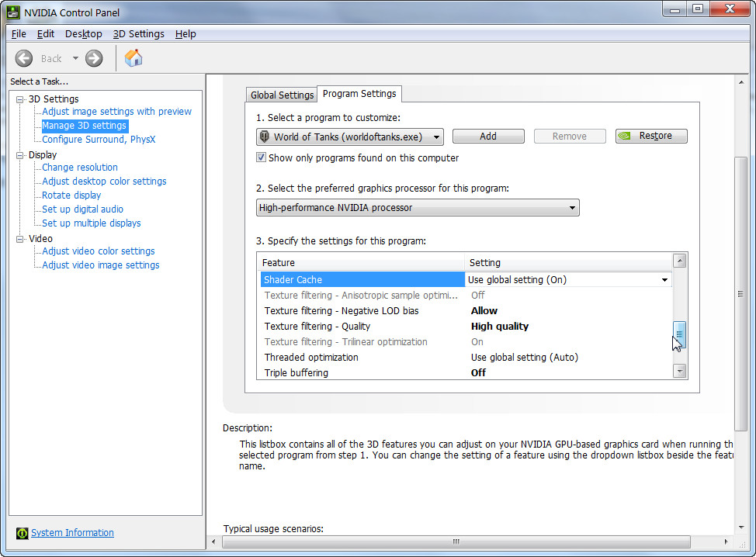Image resolution: width=756 pixels, height=557 pixels.
Task: Click the main pane vertical scrollbar thumb
Action: point(740,294)
